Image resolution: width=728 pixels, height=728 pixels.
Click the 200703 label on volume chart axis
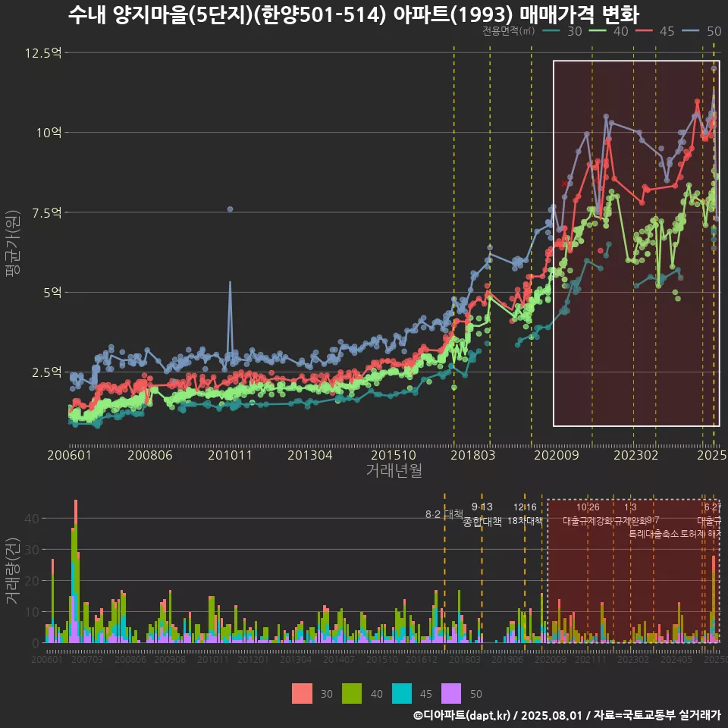pos(86,659)
